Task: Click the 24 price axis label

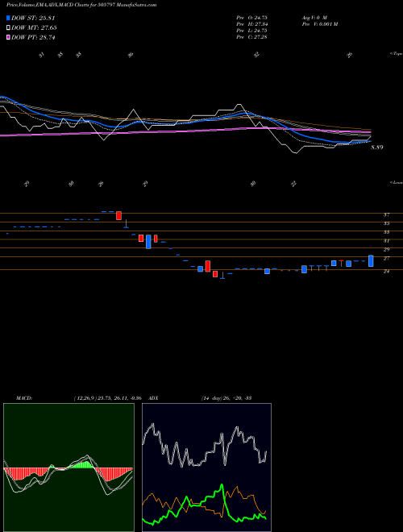Action: pos(386,272)
